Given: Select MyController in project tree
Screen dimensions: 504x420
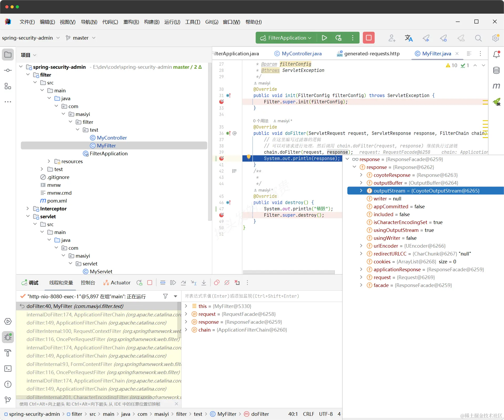Looking at the screenshot, I should point(108,138).
